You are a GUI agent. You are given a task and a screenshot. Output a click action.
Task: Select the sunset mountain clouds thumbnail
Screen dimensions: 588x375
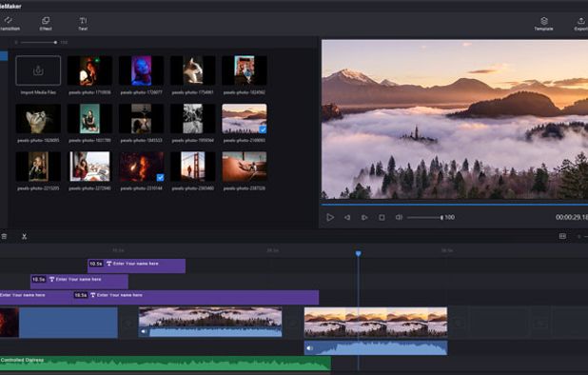pos(245,119)
